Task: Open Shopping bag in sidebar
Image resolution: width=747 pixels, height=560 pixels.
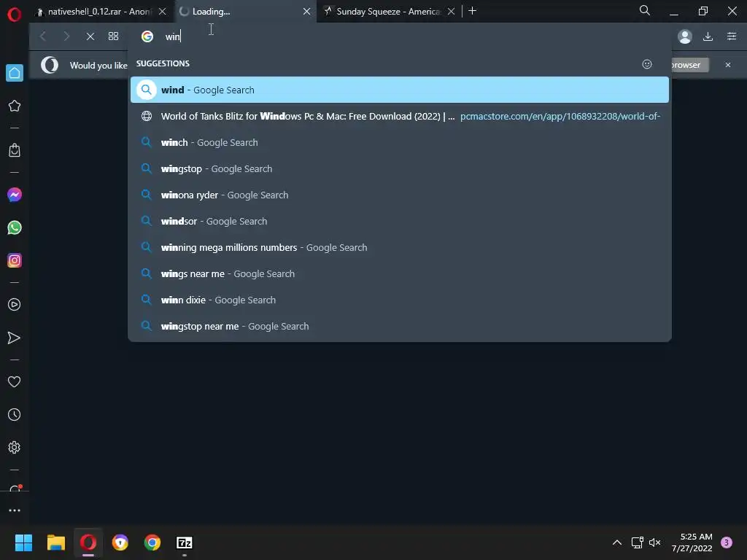Action: [x=15, y=150]
